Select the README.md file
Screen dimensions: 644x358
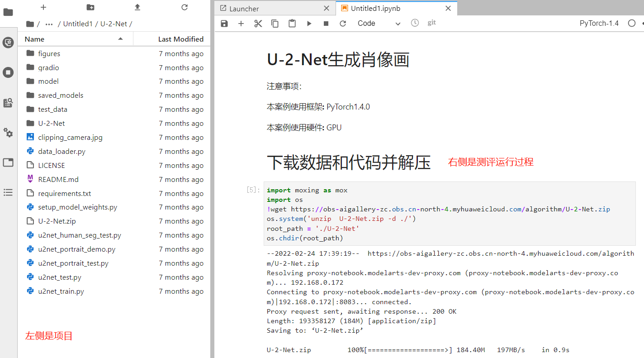pyautogui.click(x=115, y=180)
